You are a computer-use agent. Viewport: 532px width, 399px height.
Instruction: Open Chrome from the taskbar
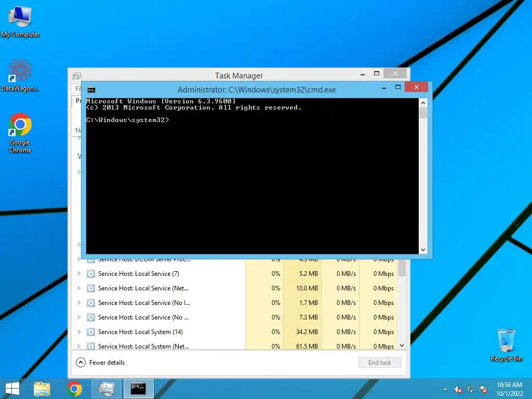coord(75,389)
